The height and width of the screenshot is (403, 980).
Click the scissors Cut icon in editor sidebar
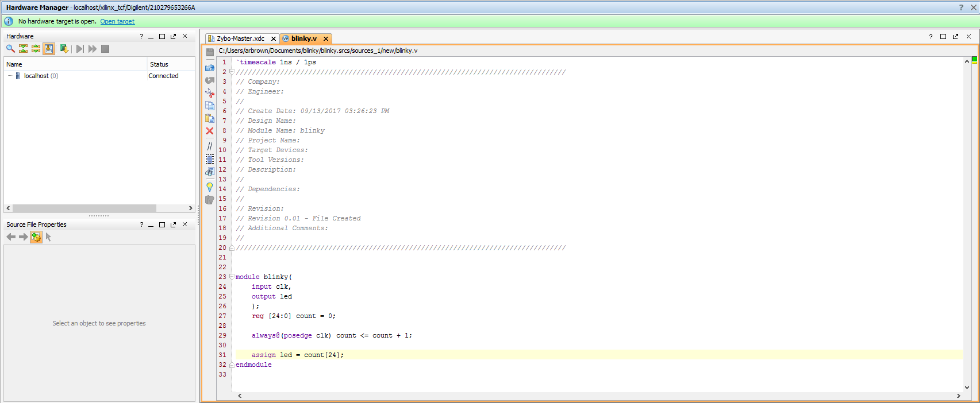(210, 93)
